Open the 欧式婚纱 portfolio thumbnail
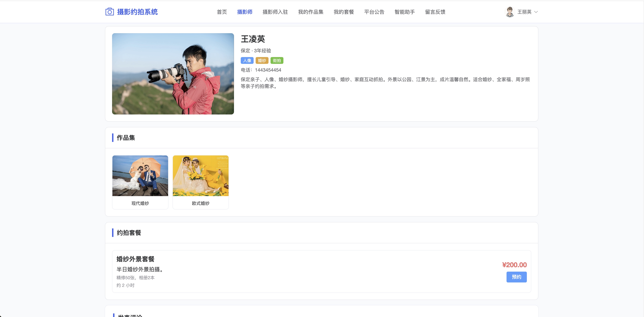The image size is (644, 317). click(x=200, y=176)
